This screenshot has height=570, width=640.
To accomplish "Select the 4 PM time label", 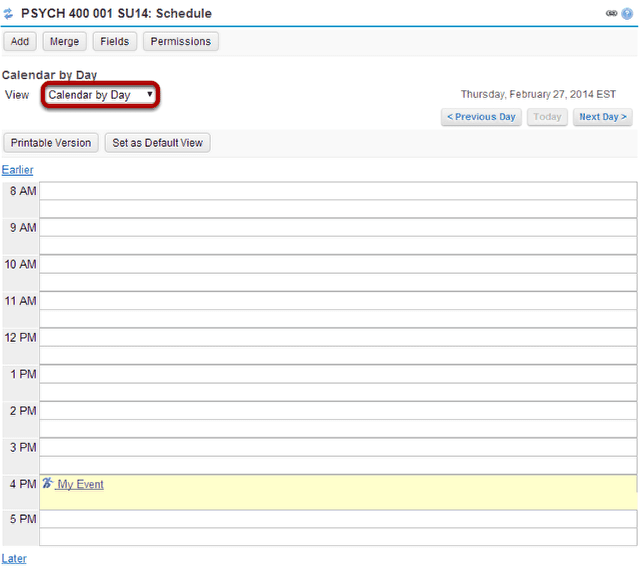I will (23, 484).
